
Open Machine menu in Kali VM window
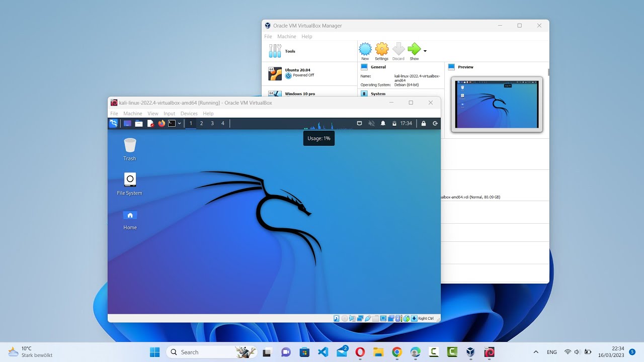[133, 114]
